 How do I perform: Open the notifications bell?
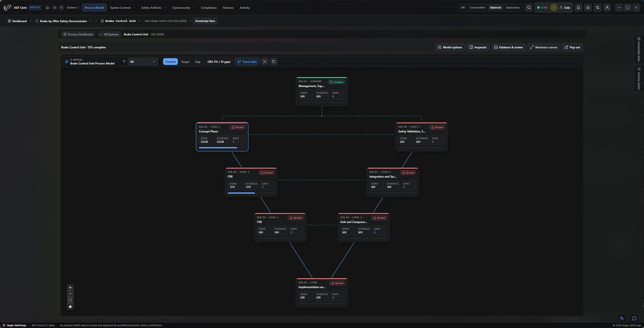pos(578,8)
